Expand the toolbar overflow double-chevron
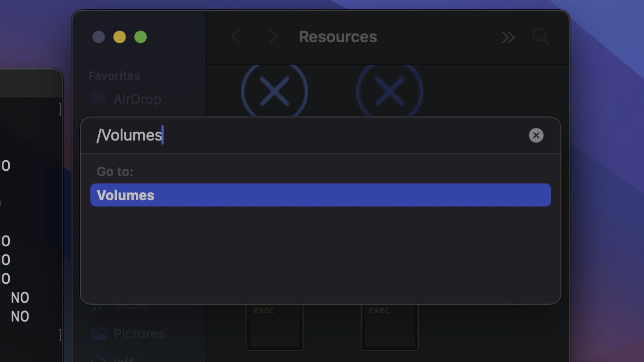Screen dimensions: 644x362 pyautogui.click(x=508, y=38)
